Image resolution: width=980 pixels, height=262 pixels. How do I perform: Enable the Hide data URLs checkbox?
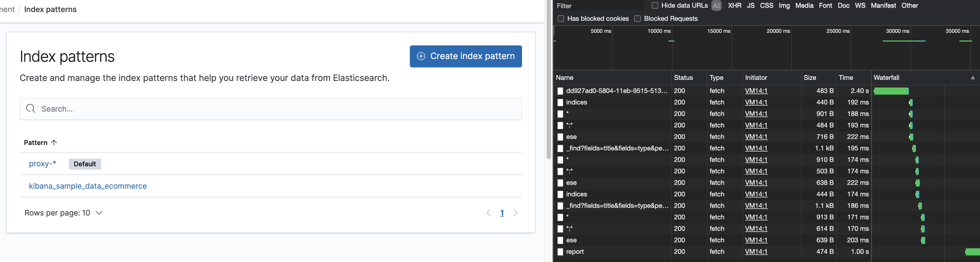(655, 6)
